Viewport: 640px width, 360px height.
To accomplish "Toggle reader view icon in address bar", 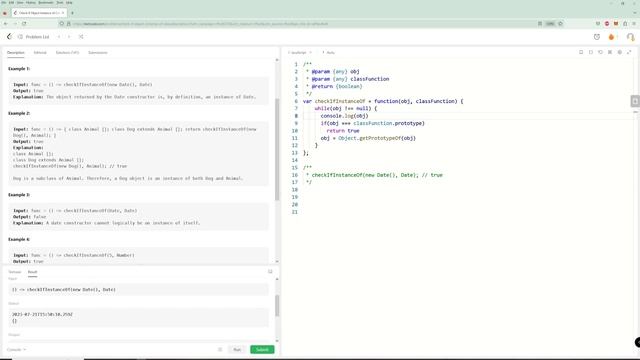I will [540, 24].
